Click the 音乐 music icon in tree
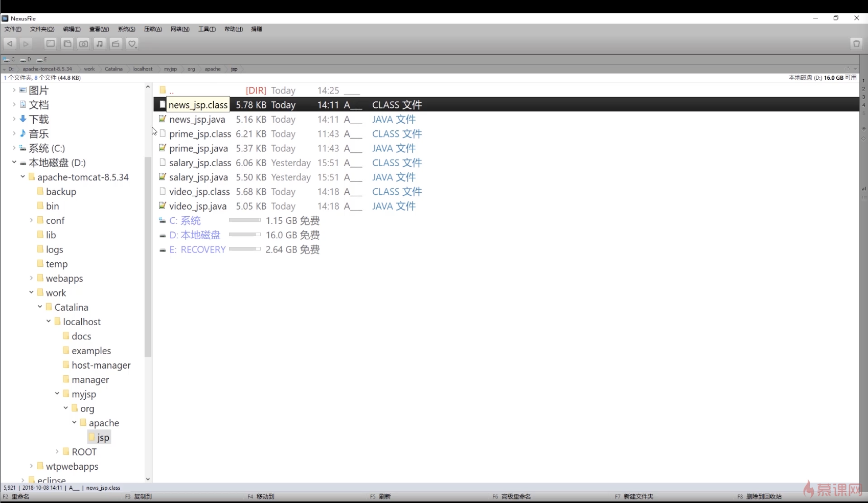This screenshot has width=868, height=503. (23, 133)
